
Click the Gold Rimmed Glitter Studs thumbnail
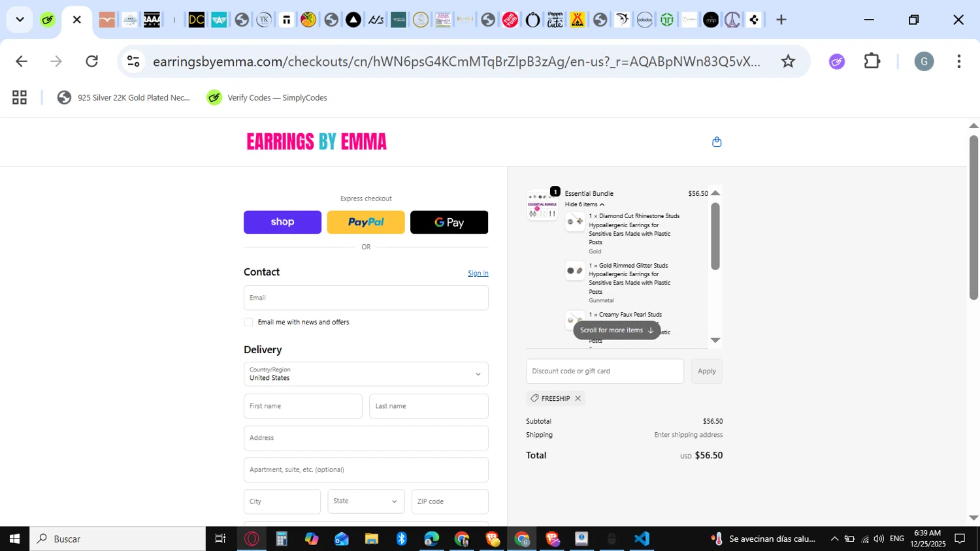(575, 270)
